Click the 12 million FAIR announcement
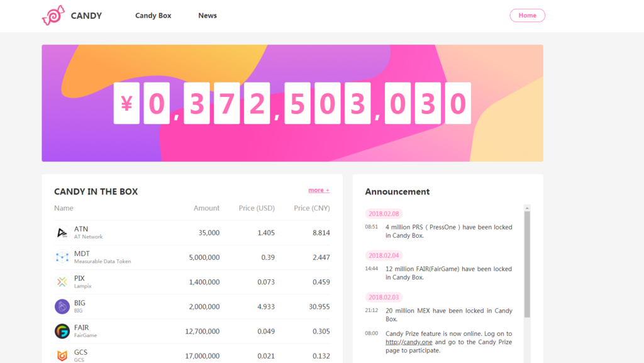Image resolution: width=644 pixels, height=363 pixels. pyautogui.click(x=448, y=273)
